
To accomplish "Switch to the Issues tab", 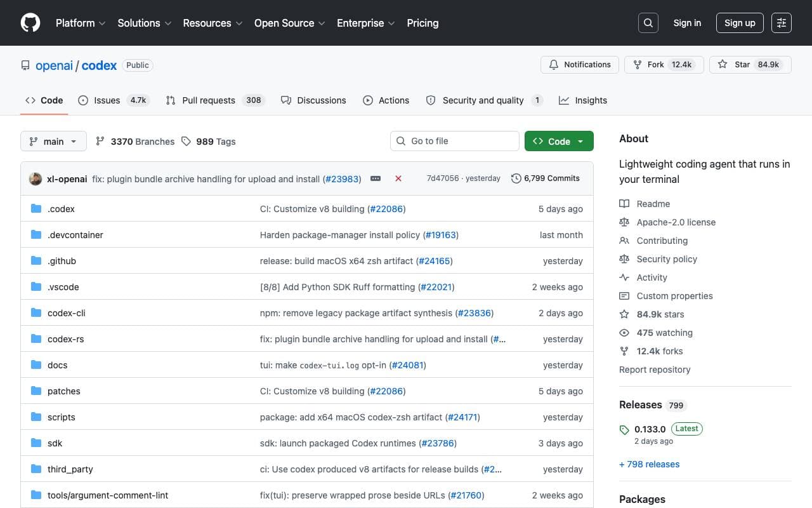I will (113, 100).
